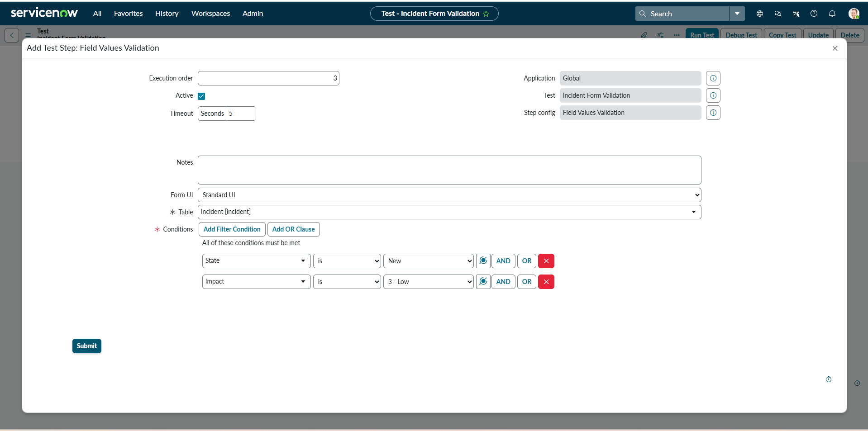This screenshot has height=431, width=868.
Task: Click the info icon beside Step config field
Action: click(x=713, y=113)
